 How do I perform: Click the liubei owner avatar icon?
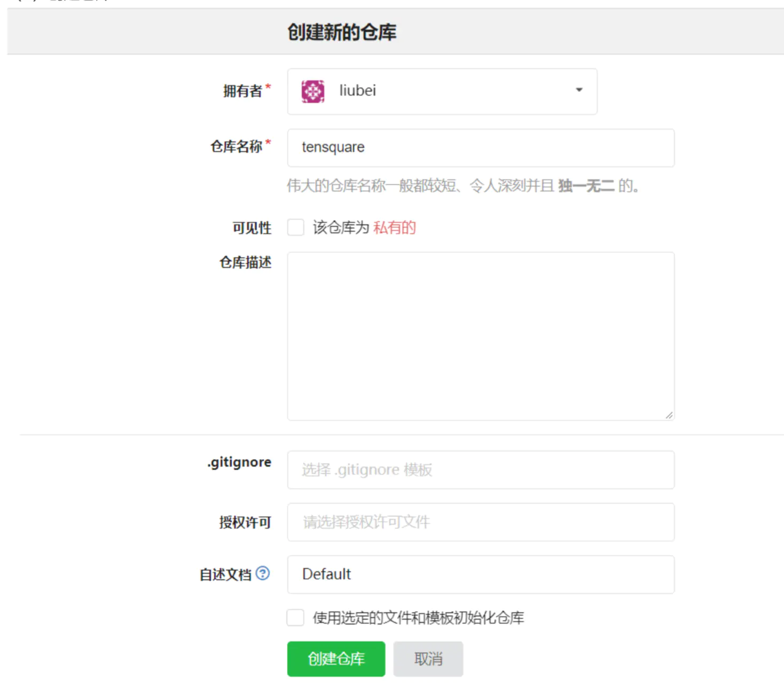[312, 91]
